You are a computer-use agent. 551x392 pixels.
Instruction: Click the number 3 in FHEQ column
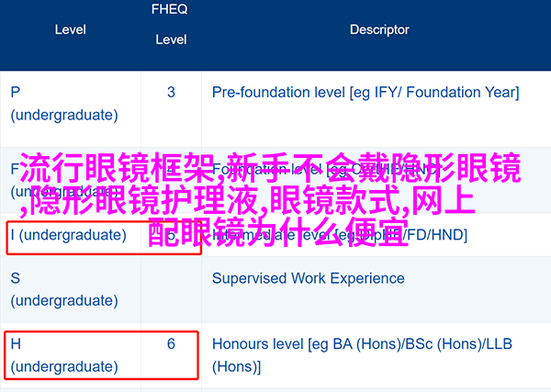point(171,92)
